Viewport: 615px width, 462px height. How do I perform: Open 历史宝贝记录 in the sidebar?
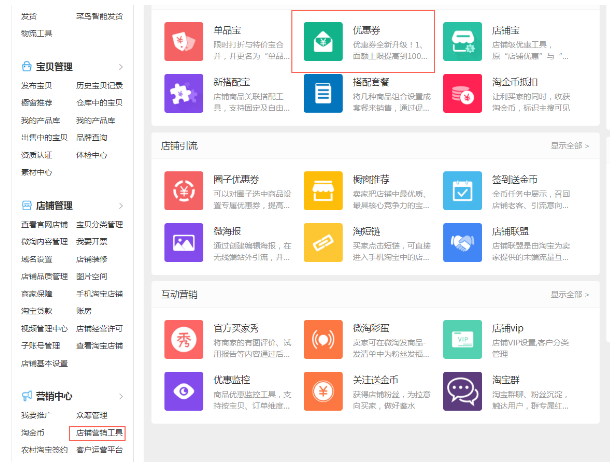point(100,85)
